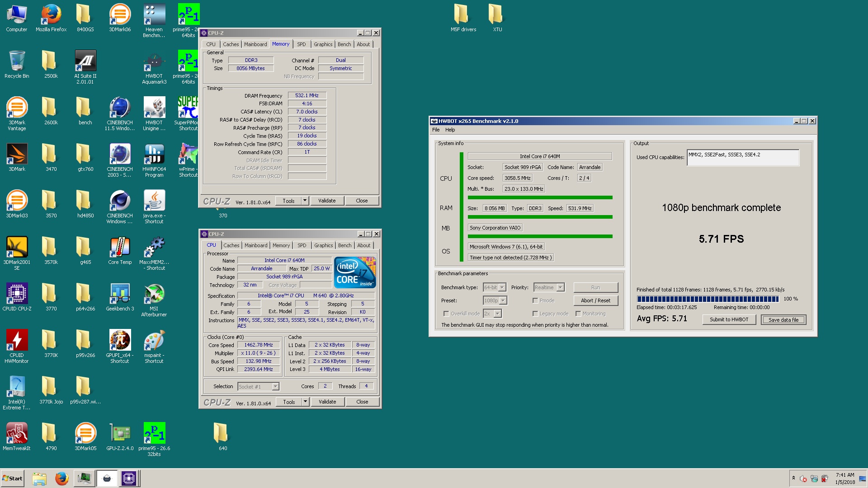The image size is (868, 488).
Task: Open the p64v266 folder on desktop
Action: [85, 297]
